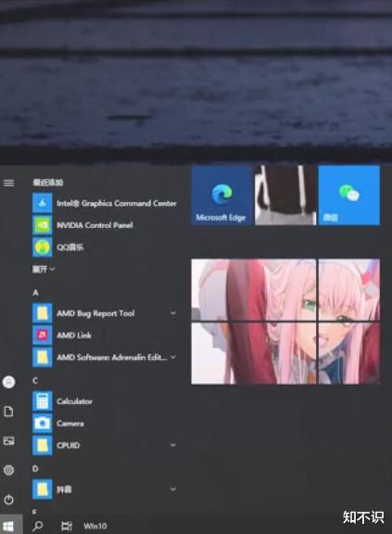Click the letter A section header

click(35, 293)
